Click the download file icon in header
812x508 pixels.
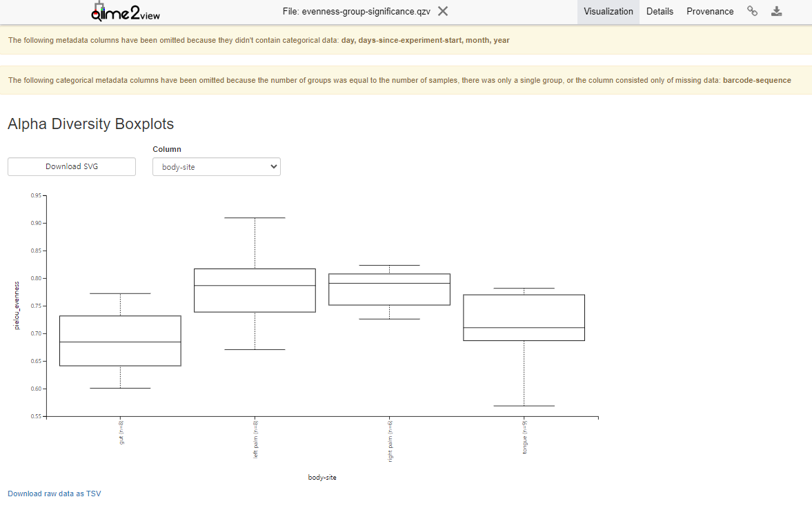click(777, 11)
